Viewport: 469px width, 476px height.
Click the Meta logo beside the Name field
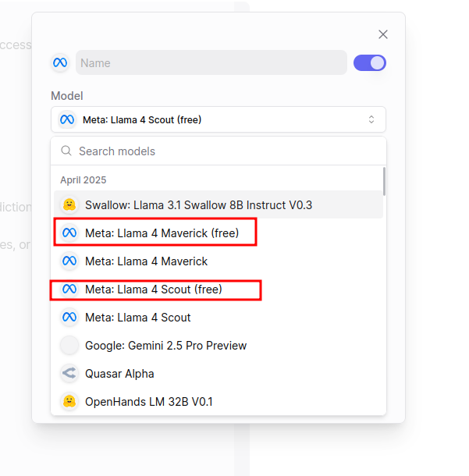tap(60, 63)
